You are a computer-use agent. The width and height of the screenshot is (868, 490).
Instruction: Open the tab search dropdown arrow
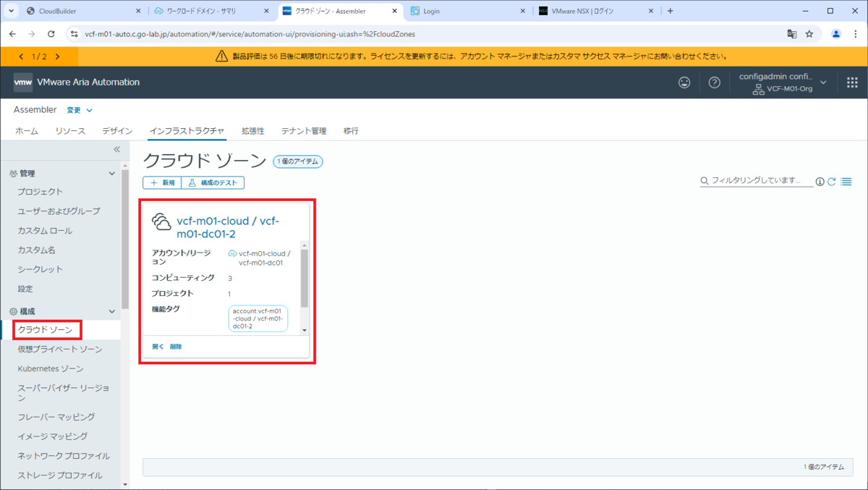[x=10, y=11]
